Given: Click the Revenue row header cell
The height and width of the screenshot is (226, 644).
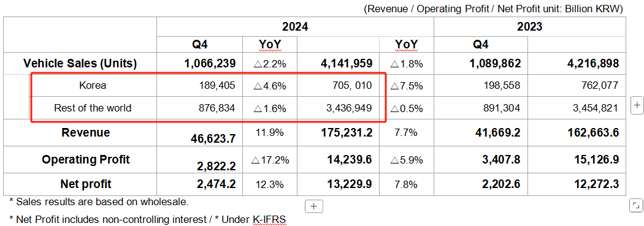Looking at the screenshot, I should (x=80, y=132).
